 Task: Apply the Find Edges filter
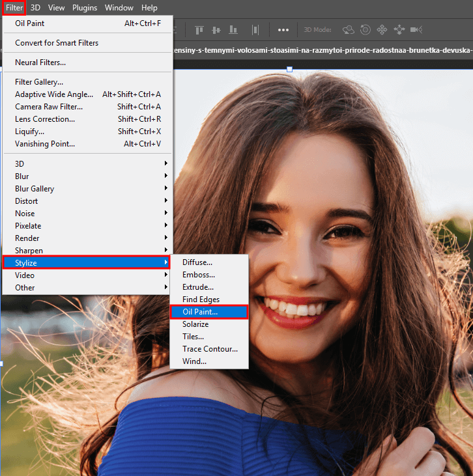[209, 300]
